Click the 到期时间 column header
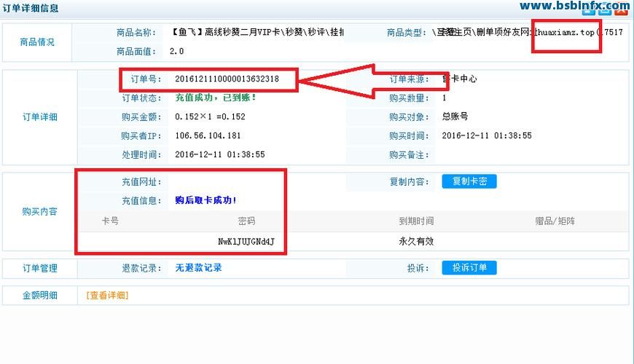The width and height of the screenshot is (634, 364). (416, 221)
